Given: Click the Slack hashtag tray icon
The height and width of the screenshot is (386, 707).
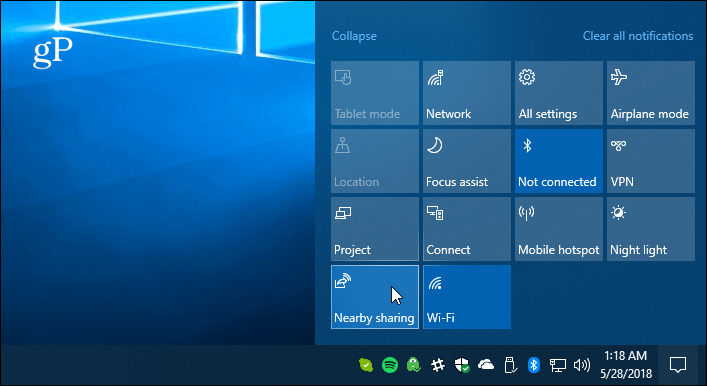Looking at the screenshot, I should point(438,365).
